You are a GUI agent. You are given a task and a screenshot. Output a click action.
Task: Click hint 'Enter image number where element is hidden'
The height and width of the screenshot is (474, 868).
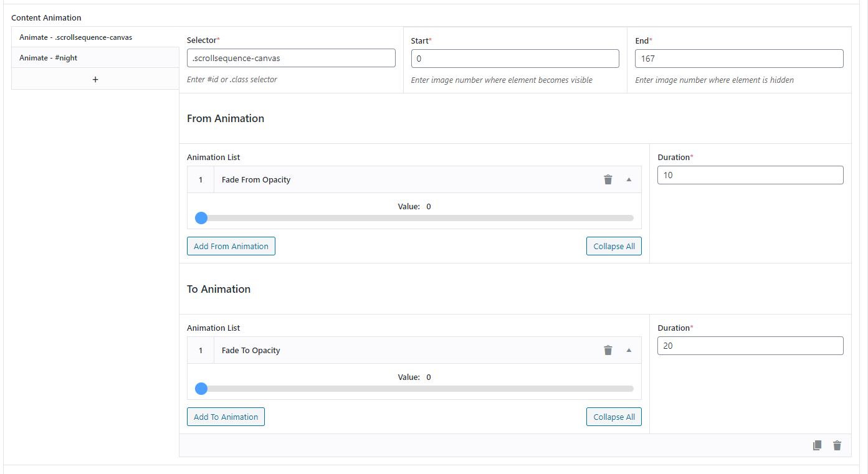[714, 80]
